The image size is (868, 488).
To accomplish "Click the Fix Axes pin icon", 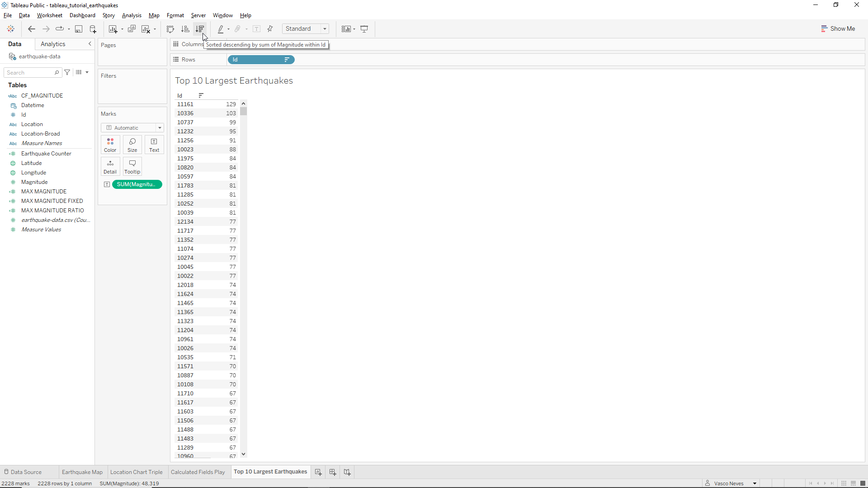I will (x=270, y=29).
